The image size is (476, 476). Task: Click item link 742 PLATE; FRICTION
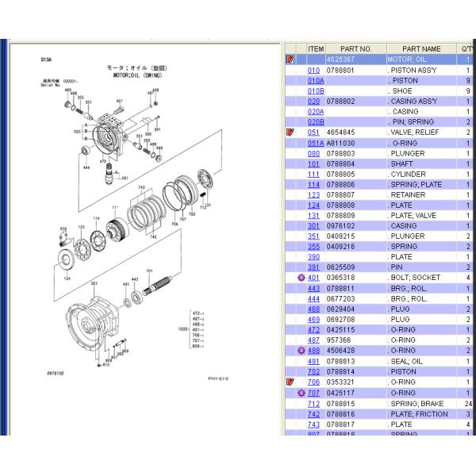(313, 414)
